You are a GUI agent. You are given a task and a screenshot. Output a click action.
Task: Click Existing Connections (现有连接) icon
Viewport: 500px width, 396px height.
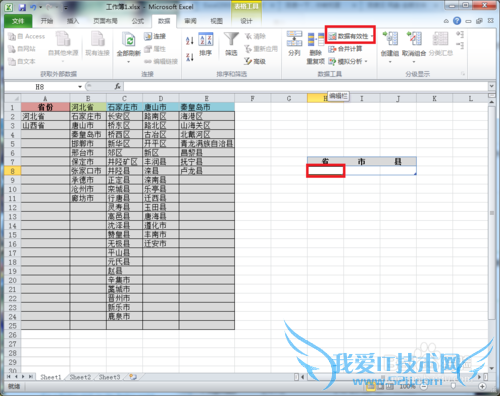pos(97,44)
